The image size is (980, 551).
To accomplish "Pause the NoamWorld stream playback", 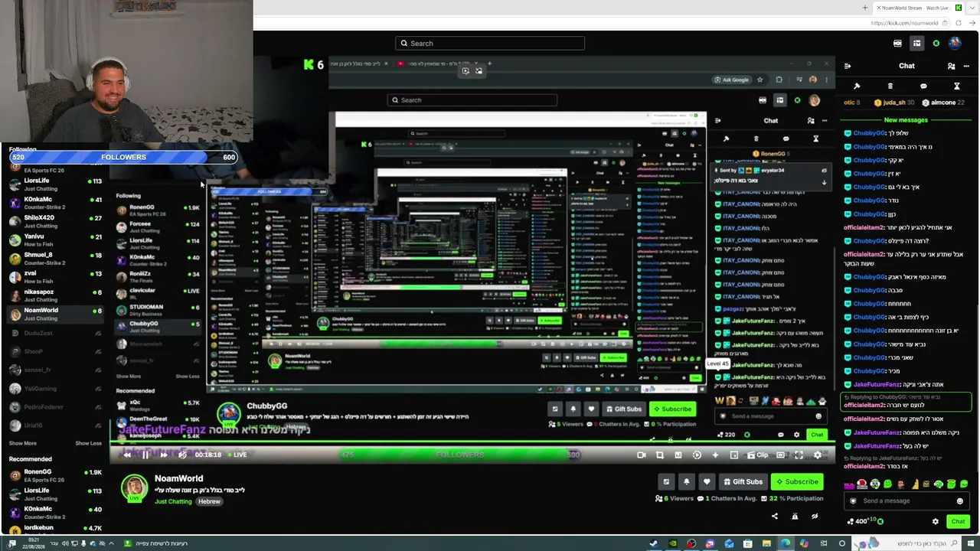I will 145,455.
